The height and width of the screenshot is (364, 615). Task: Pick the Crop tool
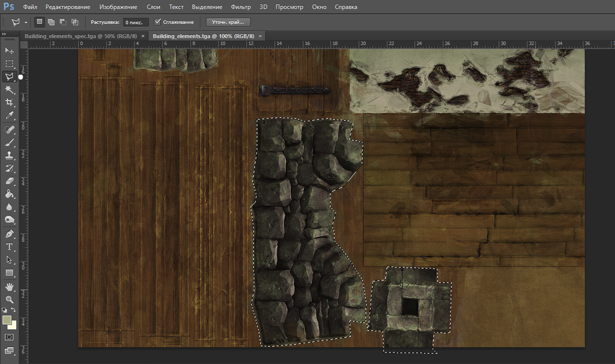coord(9,102)
